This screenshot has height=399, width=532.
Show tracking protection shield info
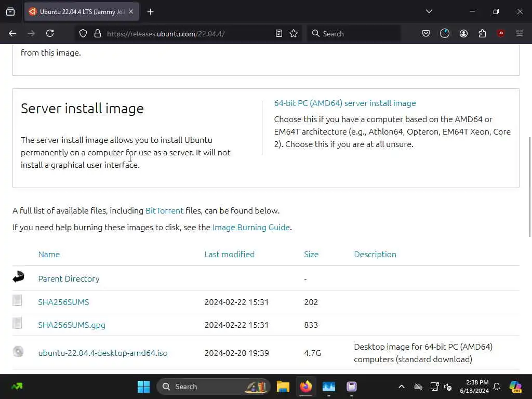pyautogui.click(x=83, y=33)
